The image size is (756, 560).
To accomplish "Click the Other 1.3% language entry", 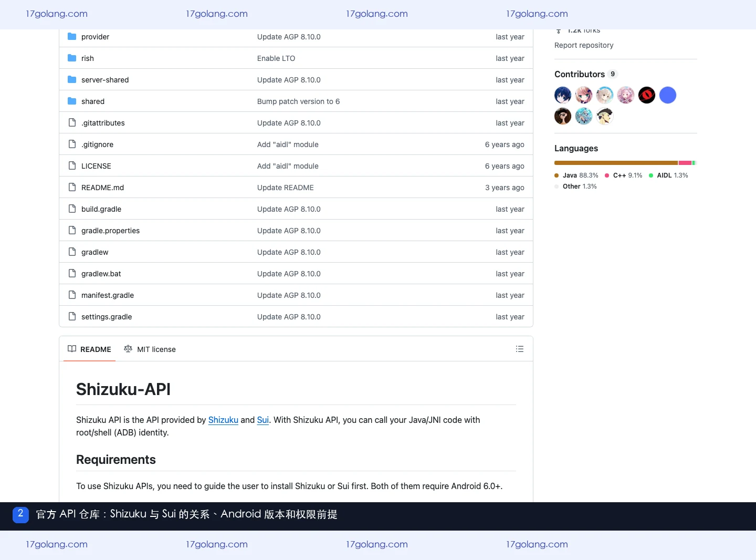I will [x=576, y=186].
